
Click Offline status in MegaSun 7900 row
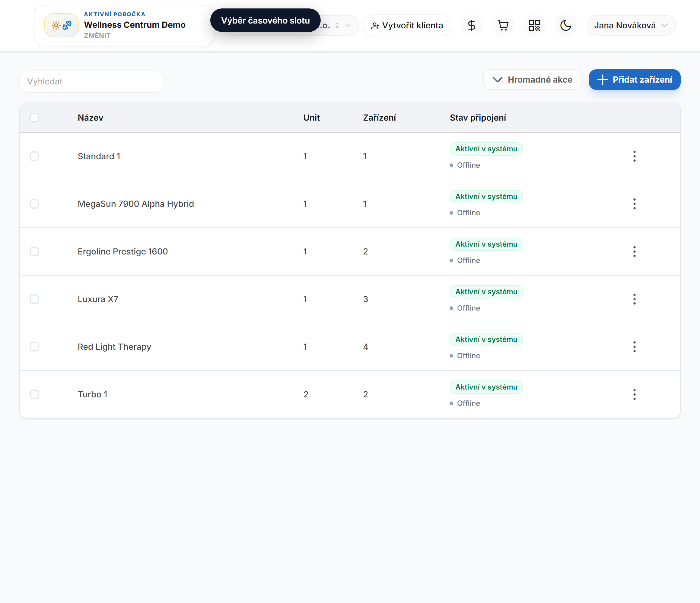tap(465, 213)
